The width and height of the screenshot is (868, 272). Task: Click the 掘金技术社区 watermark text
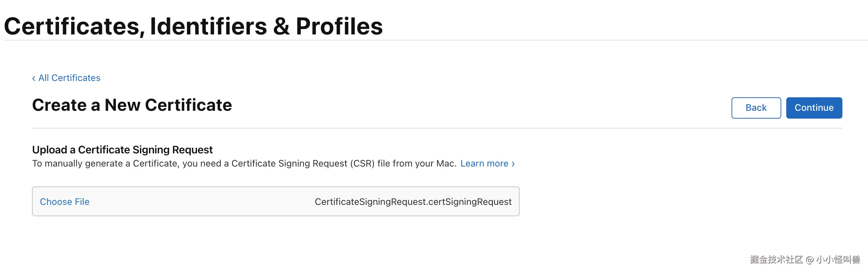click(776, 260)
